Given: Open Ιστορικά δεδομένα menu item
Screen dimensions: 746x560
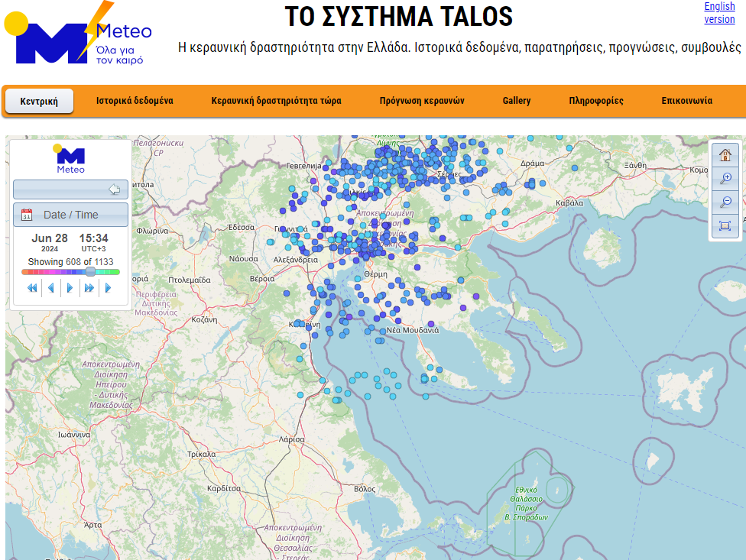Looking at the screenshot, I should tap(135, 101).
